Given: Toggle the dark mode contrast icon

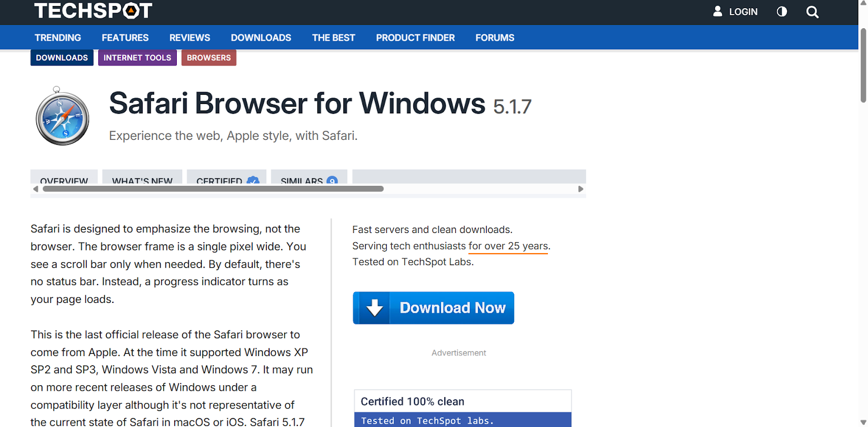Looking at the screenshot, I should point(782,11).
